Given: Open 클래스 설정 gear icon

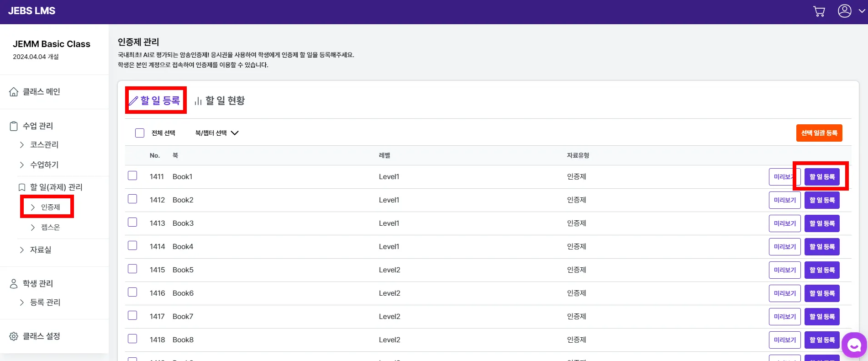Looking at the screenshot, I should coord(14,336).
